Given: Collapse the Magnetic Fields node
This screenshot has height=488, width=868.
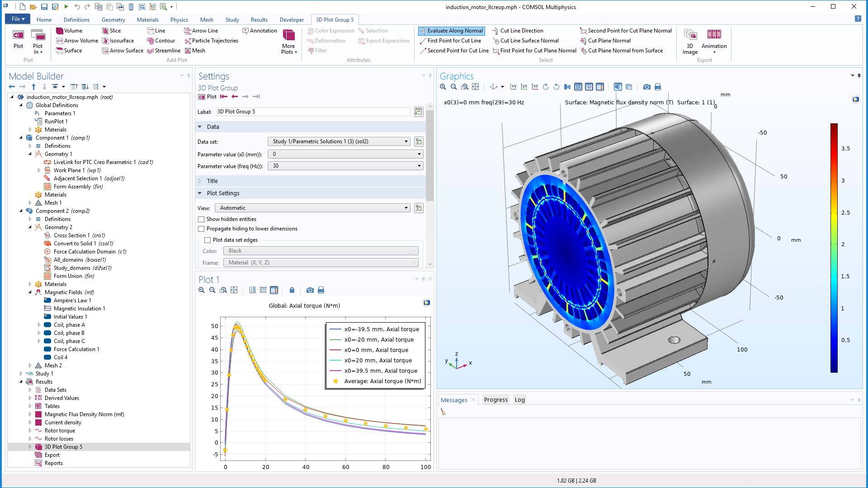Looking at the screenshot, I should [x=30, y=292].
